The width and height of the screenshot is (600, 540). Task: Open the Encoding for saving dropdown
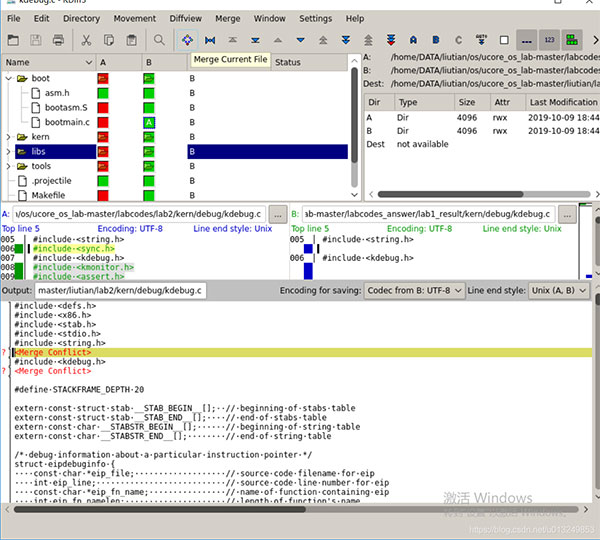click(x=412, y=291)
